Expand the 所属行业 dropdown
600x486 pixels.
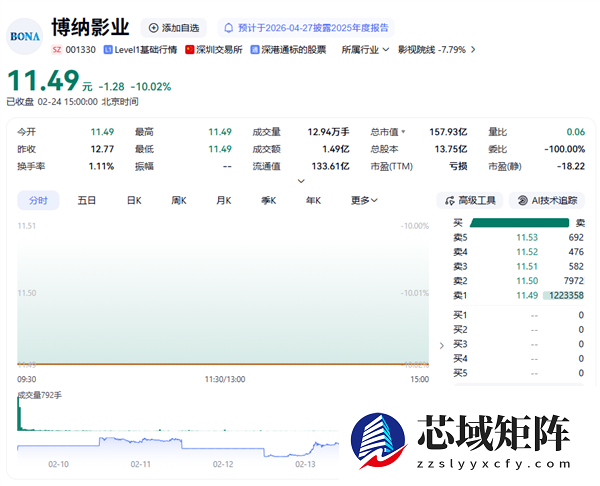pyautogui.click(x=365, y=50)
